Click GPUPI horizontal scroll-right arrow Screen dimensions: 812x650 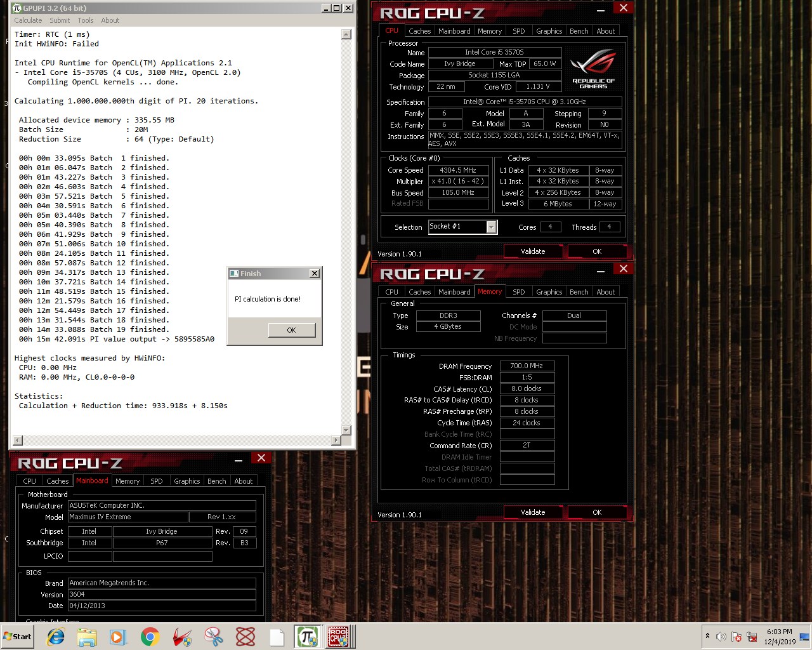tap(336, 440)
